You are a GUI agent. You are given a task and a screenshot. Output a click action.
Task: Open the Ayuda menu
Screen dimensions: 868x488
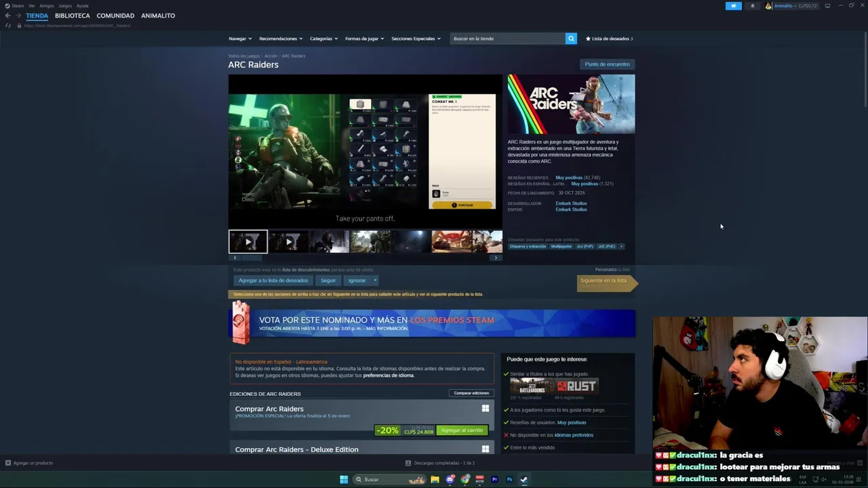point(82,5)
